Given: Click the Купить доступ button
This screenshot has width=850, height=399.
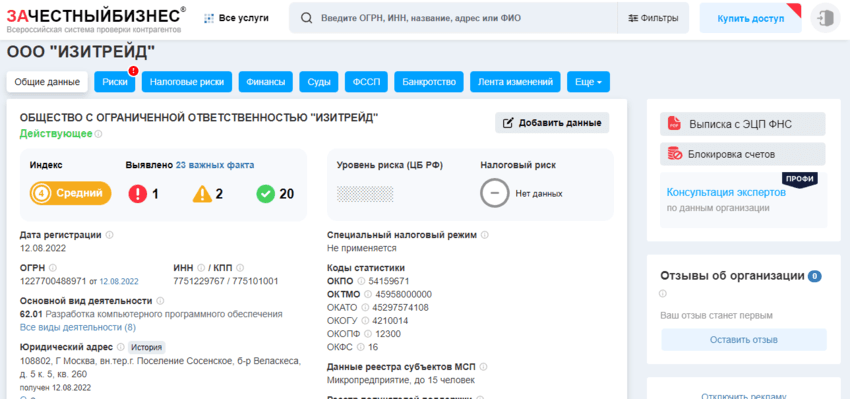Looking at the screenshot, I should pyautogui.click(x=750, y=18).
